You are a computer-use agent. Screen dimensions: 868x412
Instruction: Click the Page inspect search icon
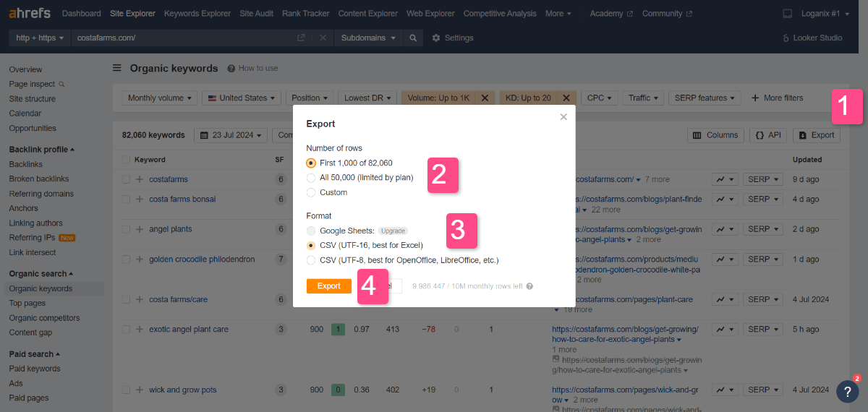click(61, 85)
